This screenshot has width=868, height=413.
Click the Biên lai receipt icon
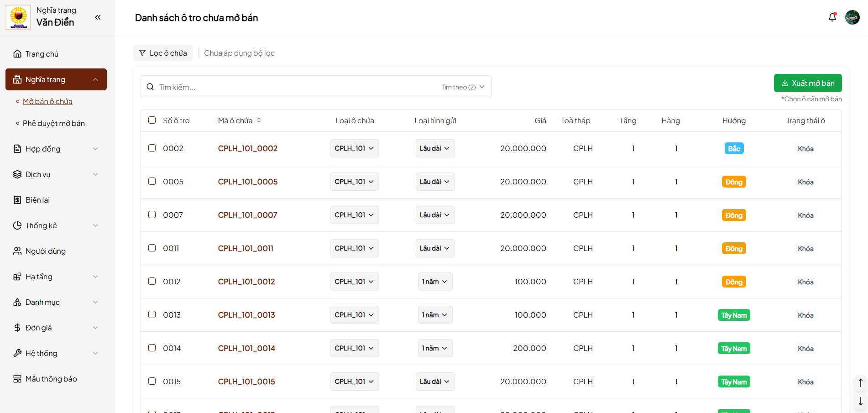(x=17, y=200)
